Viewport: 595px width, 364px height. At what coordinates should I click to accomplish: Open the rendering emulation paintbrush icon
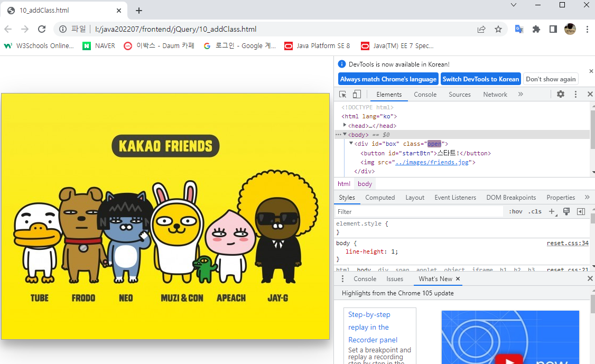[x=566, y=211]
